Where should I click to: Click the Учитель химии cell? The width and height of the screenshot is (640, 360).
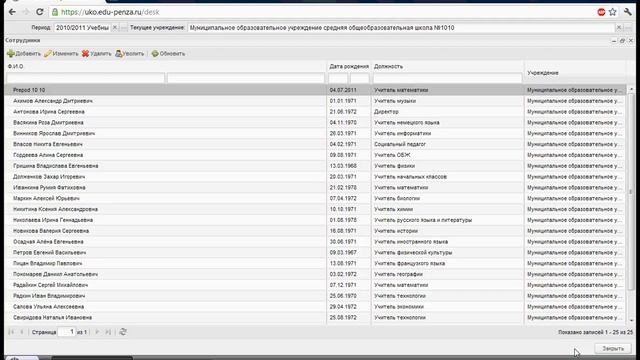click(x=448, y=209)
